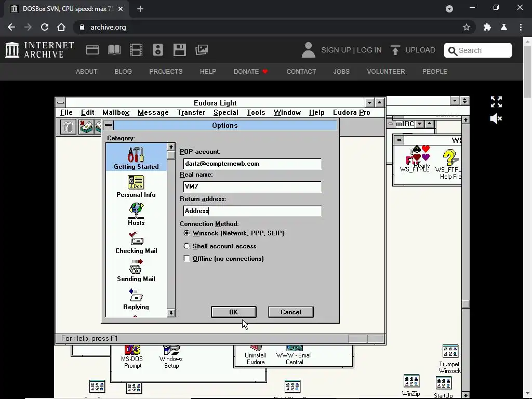Open a new browser tab

point(140,9)
